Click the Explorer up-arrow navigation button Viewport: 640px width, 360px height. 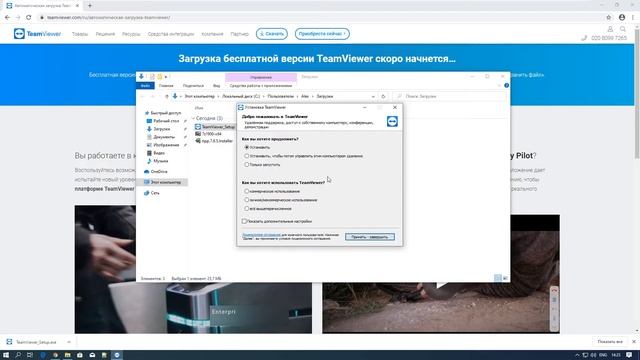point(167,96)
